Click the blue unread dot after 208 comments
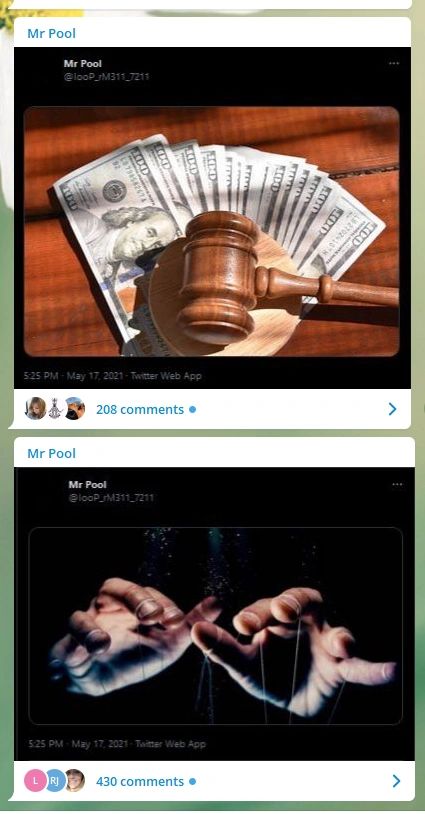 [x=193, y=410]
